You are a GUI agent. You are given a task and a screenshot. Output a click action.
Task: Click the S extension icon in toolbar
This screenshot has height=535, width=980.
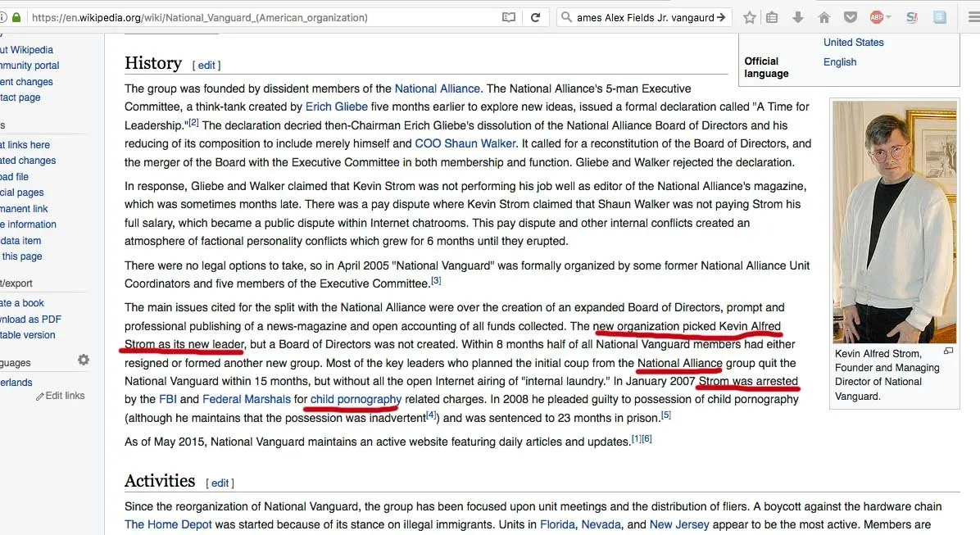912,17
